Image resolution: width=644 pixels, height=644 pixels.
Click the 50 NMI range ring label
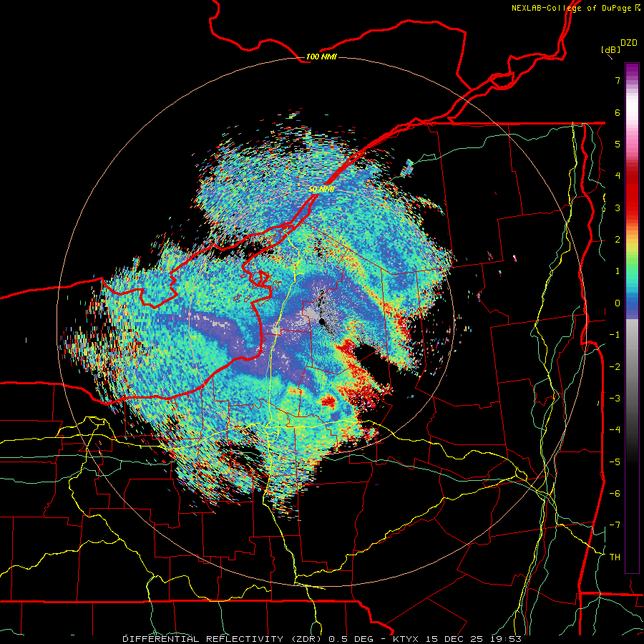tap(321, 190)
